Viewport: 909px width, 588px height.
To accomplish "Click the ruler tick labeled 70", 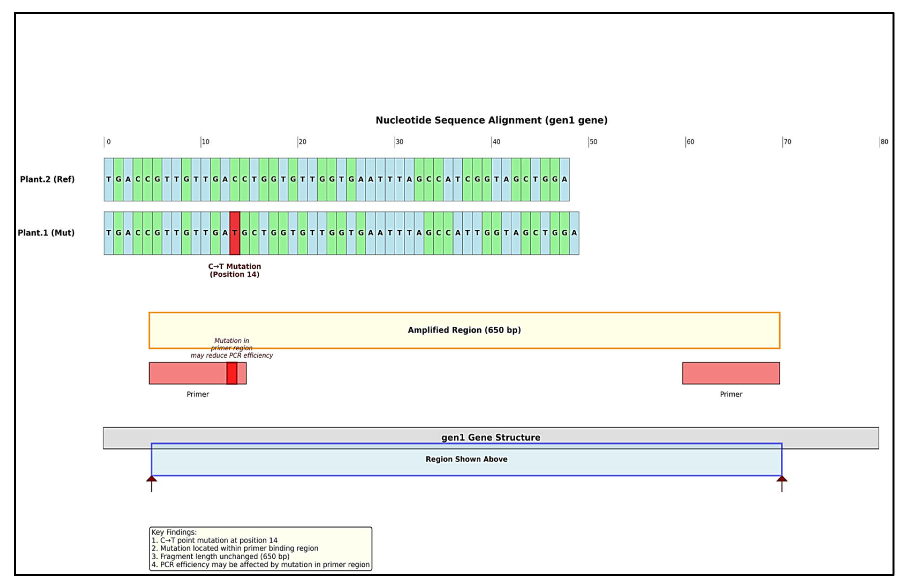I will tap(786, 142).
